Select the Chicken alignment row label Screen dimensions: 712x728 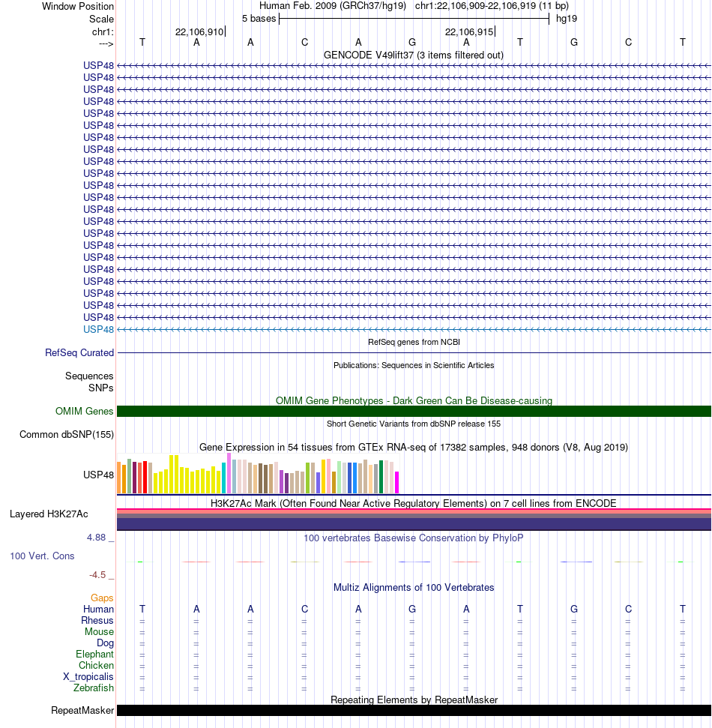click(x=96, y=665)
